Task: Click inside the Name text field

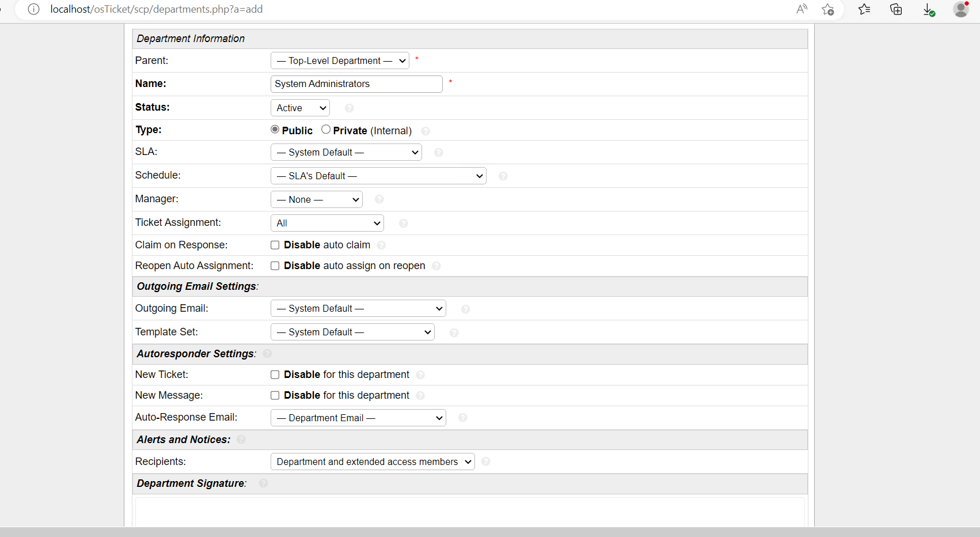Action: [356, 84]
